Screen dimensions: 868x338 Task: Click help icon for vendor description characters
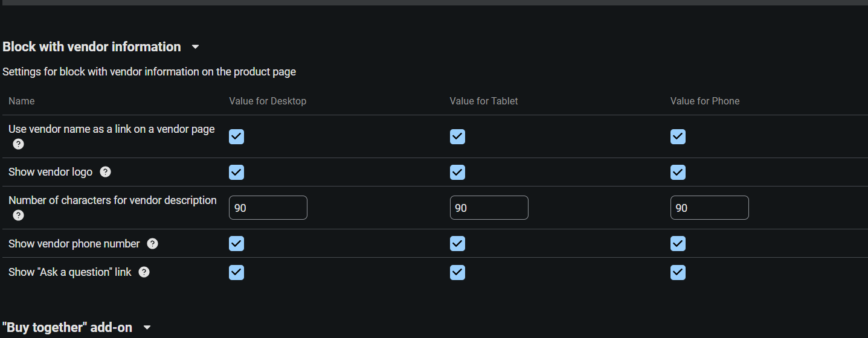tap(19, 215)
